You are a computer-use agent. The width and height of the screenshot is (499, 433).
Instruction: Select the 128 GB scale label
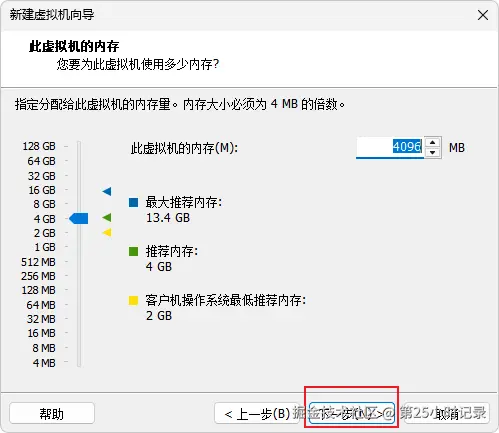(x=39, y=146)
